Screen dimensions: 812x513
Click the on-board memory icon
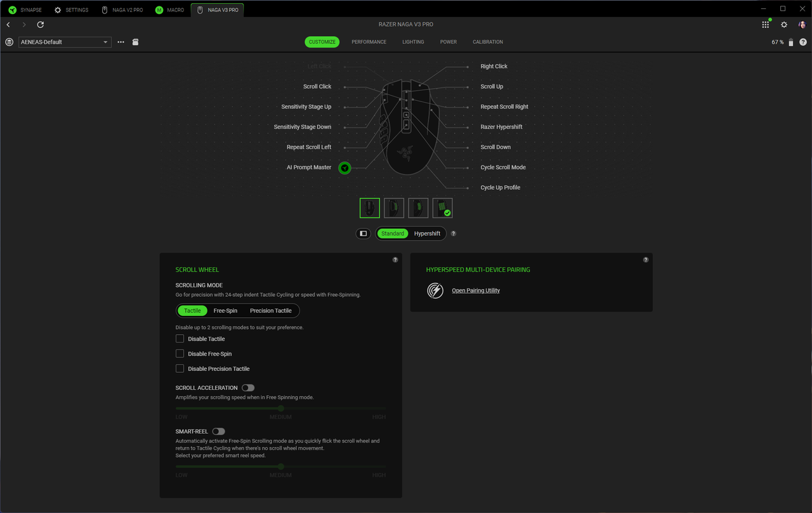(x=135, y=42)
